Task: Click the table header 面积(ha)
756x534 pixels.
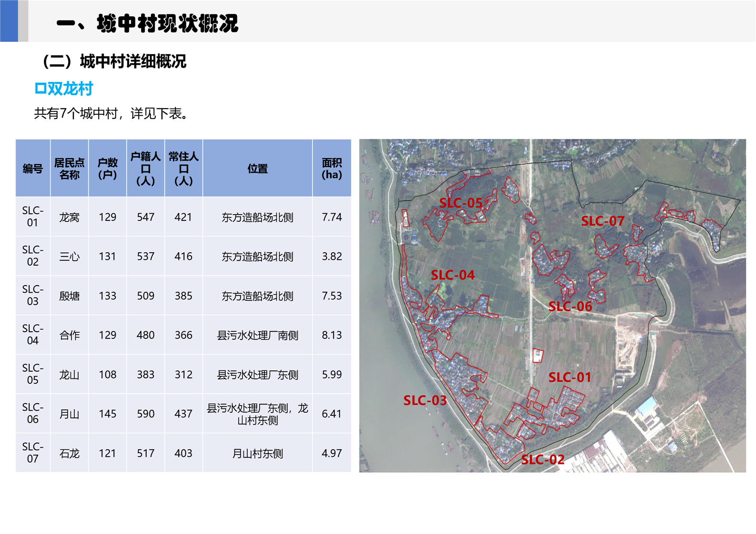Action: (332, 168)
